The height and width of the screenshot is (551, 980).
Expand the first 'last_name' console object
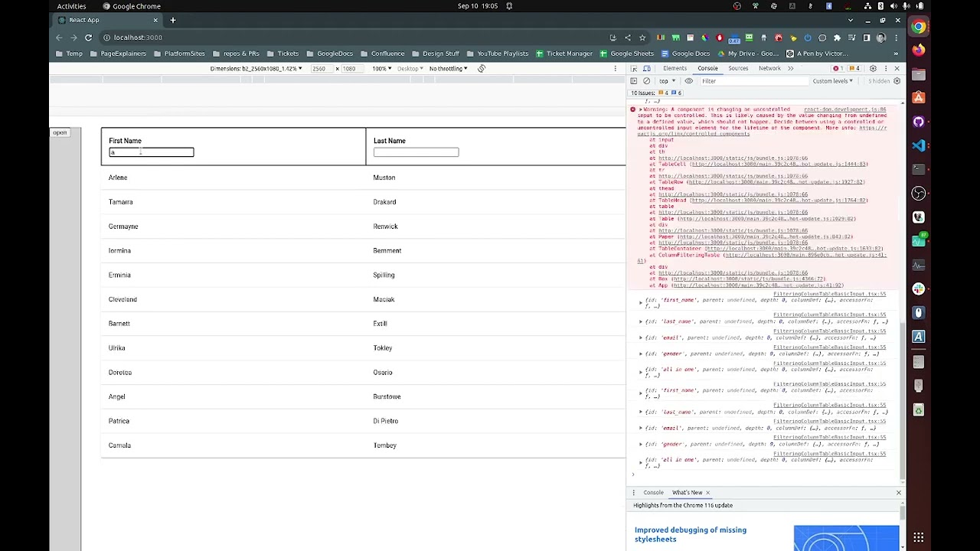[x=641, y=321]
